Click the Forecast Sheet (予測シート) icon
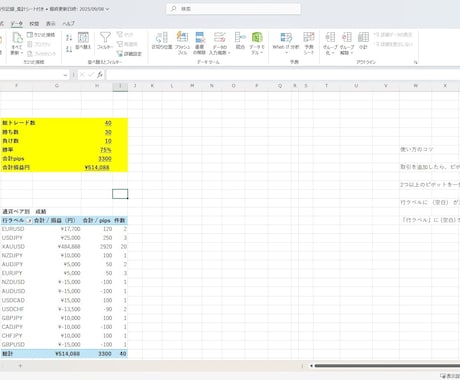This screenshot has height=380, width=460. (309, 43)
